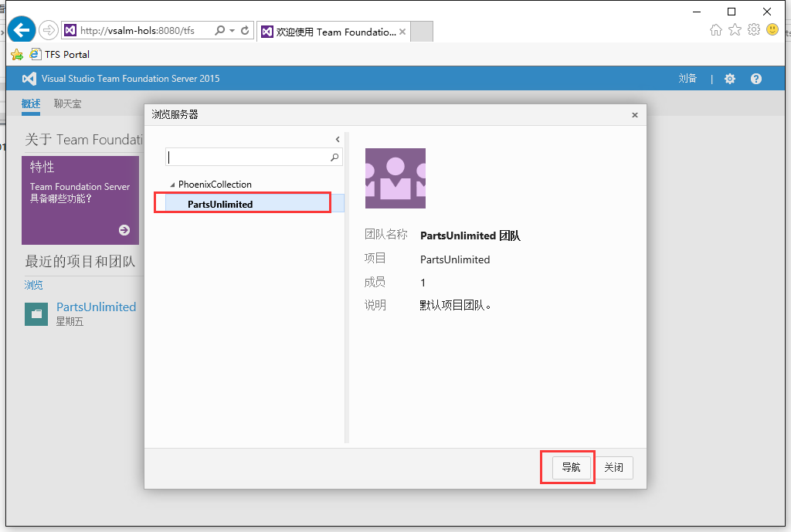Click the refresh page icon
The width and height of the screenshot is (791, 532).
pos(245,30)
